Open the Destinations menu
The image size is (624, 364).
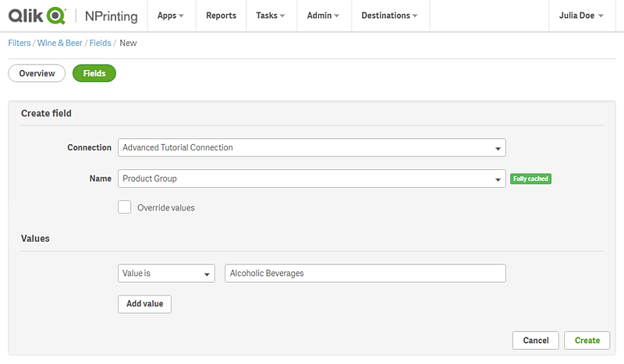click(x=389, y=16)
